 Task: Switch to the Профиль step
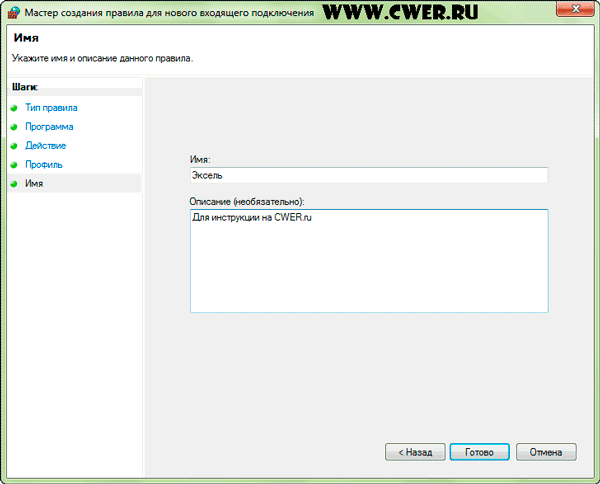tap(44, 165)
